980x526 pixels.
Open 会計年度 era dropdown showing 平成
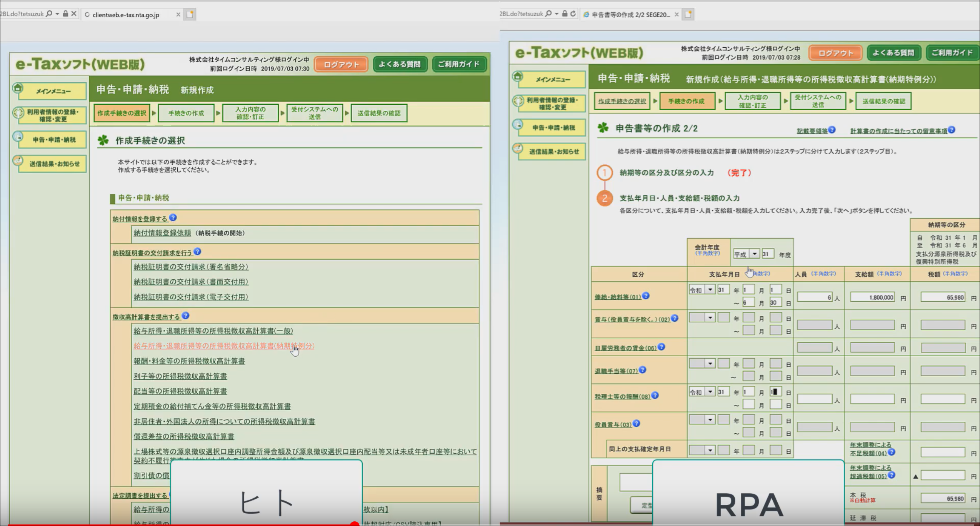tap(746, 254)
